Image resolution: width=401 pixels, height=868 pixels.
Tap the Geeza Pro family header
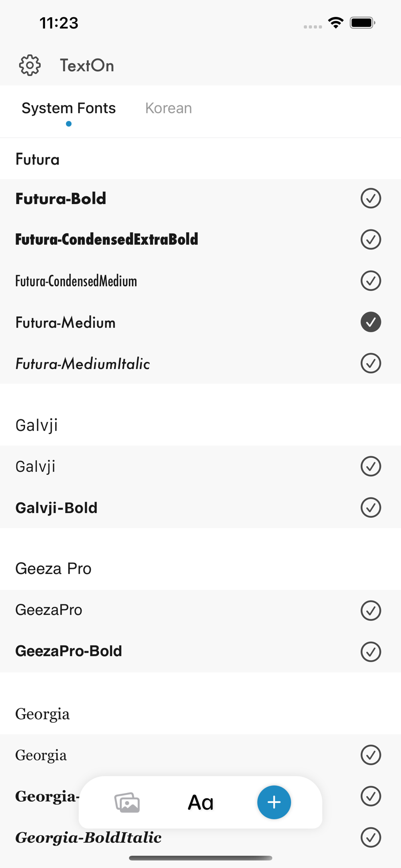pos(53,569)
